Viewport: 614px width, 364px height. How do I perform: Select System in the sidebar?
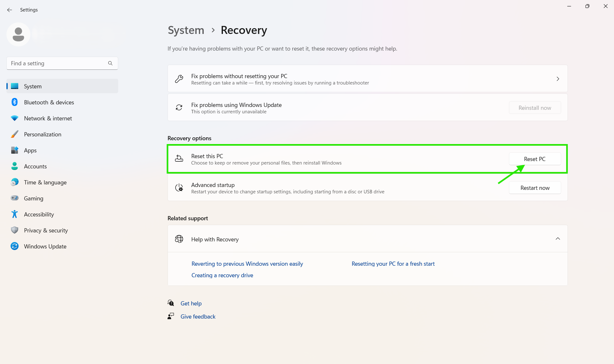coord(62,86)
